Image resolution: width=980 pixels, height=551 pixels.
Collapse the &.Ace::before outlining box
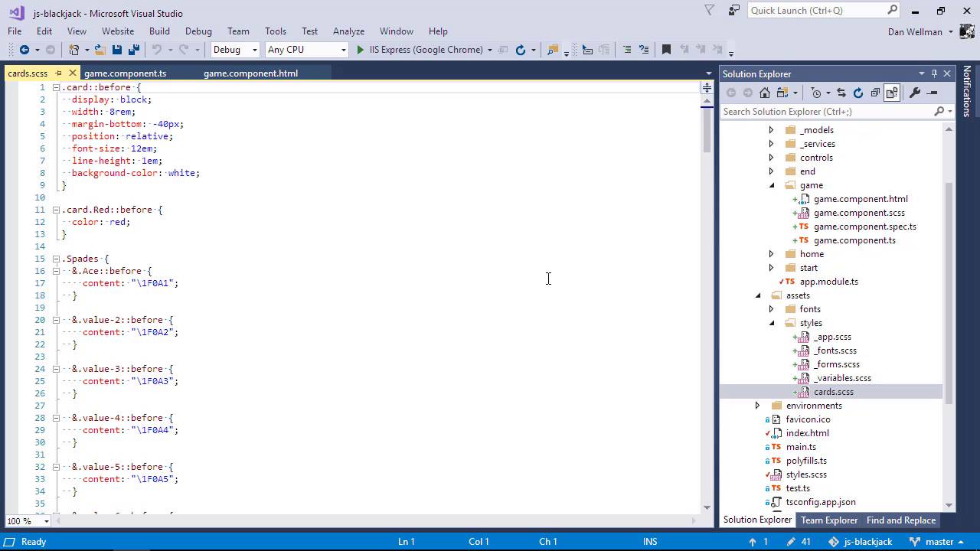click(x=56, y=271)
